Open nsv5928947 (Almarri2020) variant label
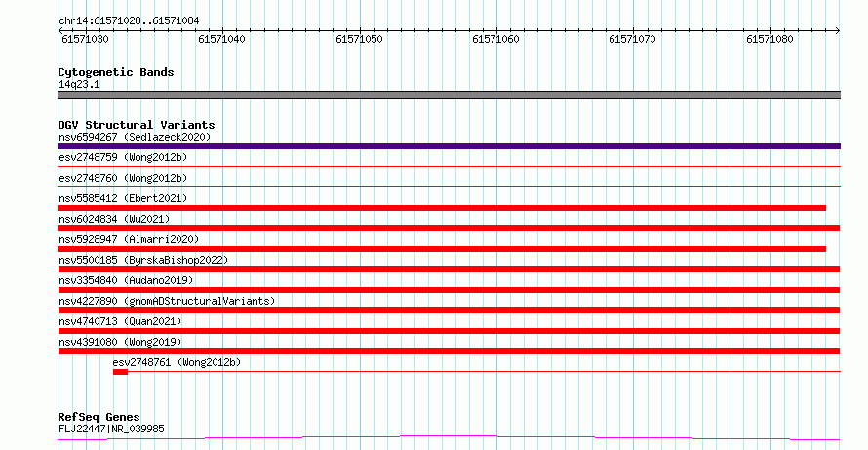Screen dimensions: 868x450 tap(129, 239)
